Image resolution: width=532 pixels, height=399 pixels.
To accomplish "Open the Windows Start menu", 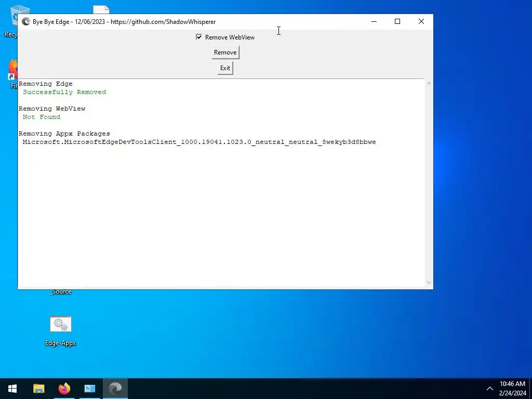I will pyautogui.click(x=12, y=389).
